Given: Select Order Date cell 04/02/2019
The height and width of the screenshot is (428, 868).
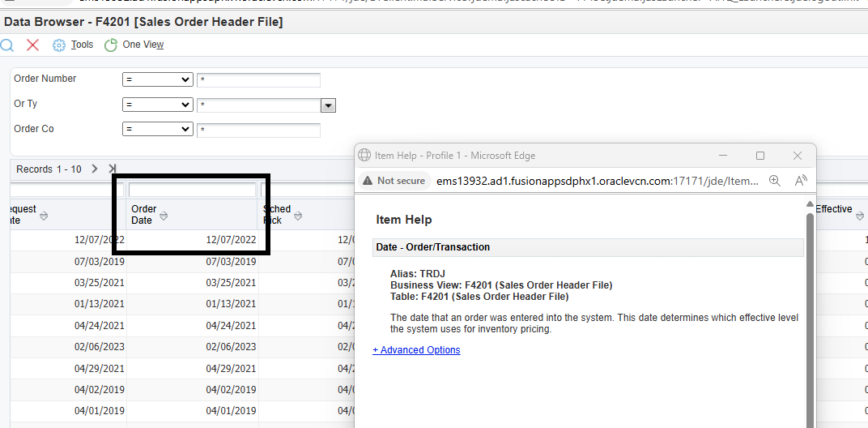Looking at the screenshot, I should coord(192,390).
